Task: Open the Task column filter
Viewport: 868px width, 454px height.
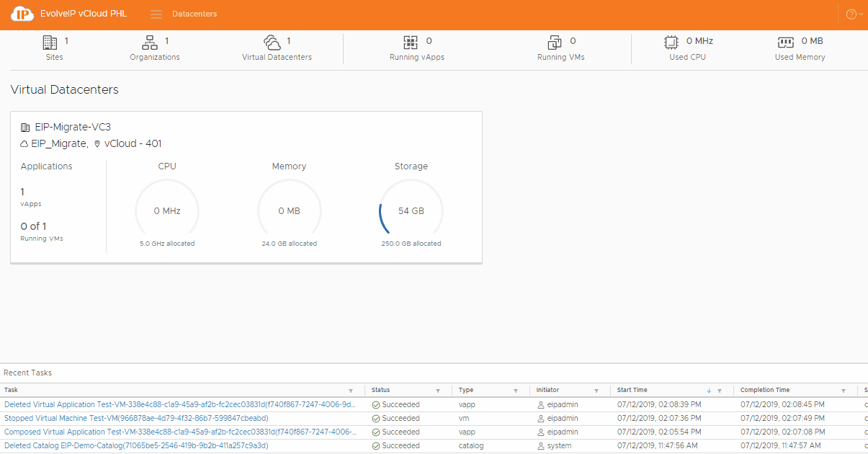Action: (351, 391)
